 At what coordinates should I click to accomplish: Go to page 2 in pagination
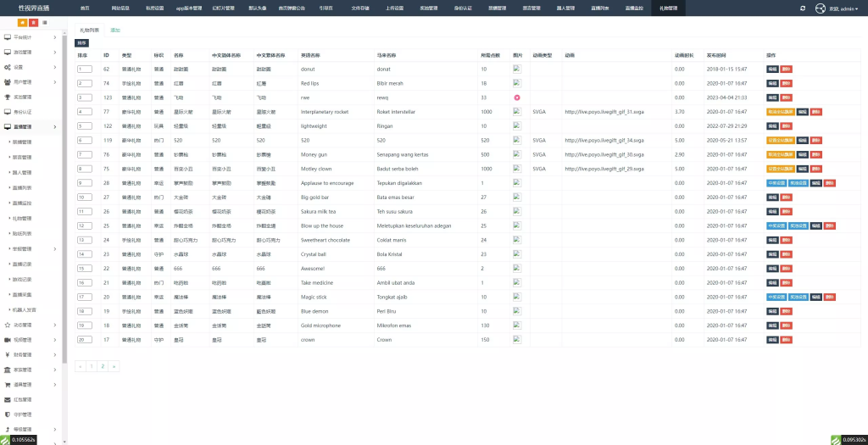click(x=103, y=366)
